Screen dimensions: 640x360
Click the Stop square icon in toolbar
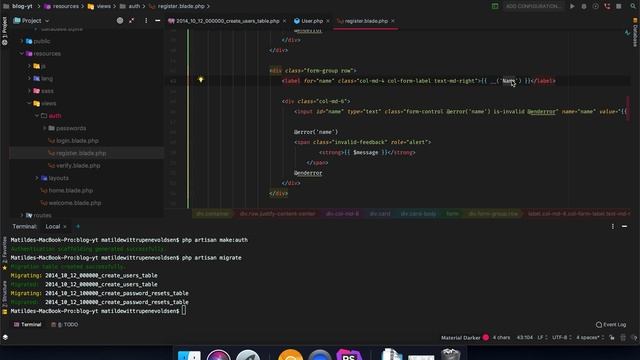click(619, 6)
